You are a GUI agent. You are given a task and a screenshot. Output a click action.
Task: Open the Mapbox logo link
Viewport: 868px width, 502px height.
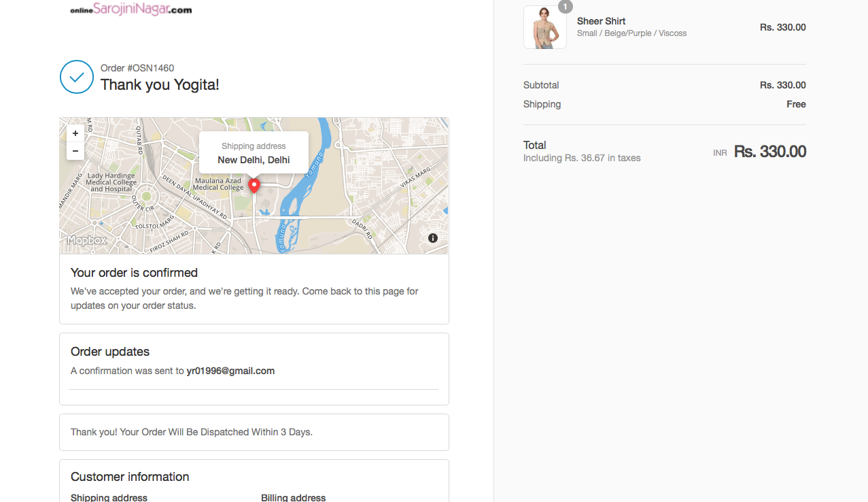pos(86,240)
